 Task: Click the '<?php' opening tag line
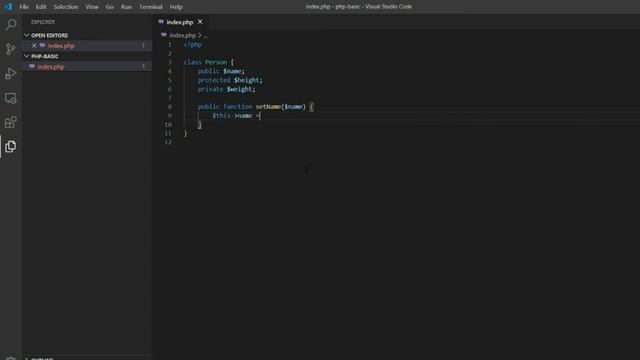tap(193, 44)
